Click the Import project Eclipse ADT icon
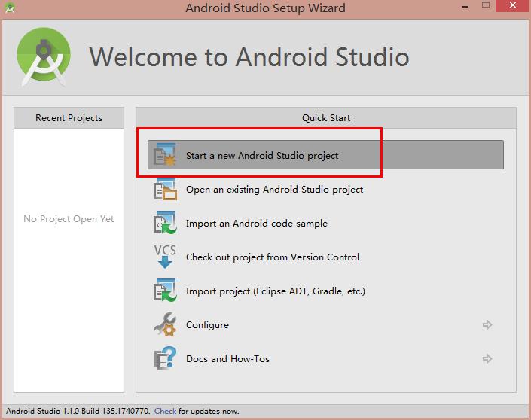This screenshot has width=531, height=420. 165,291
